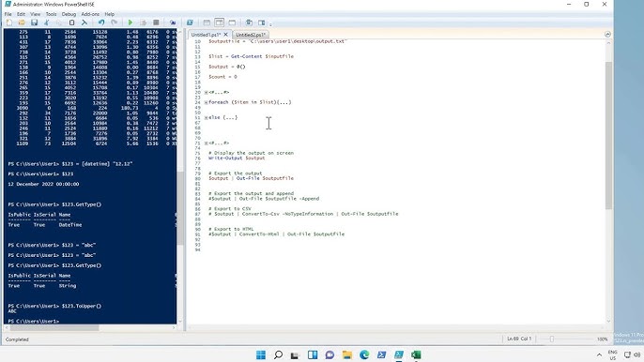This screenshot has width=644, height=362.
Task: Save script using the floppy disk icon
Action: click(x=35, y=23)
